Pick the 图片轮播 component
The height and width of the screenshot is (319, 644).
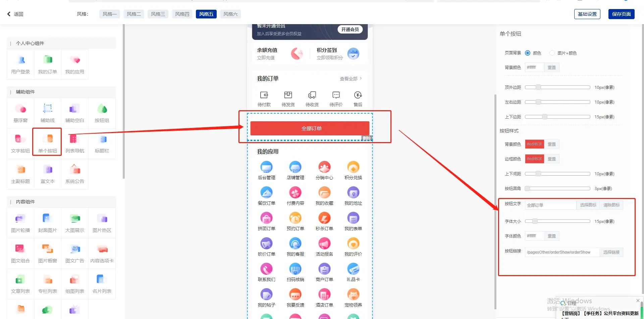(20, 219)
